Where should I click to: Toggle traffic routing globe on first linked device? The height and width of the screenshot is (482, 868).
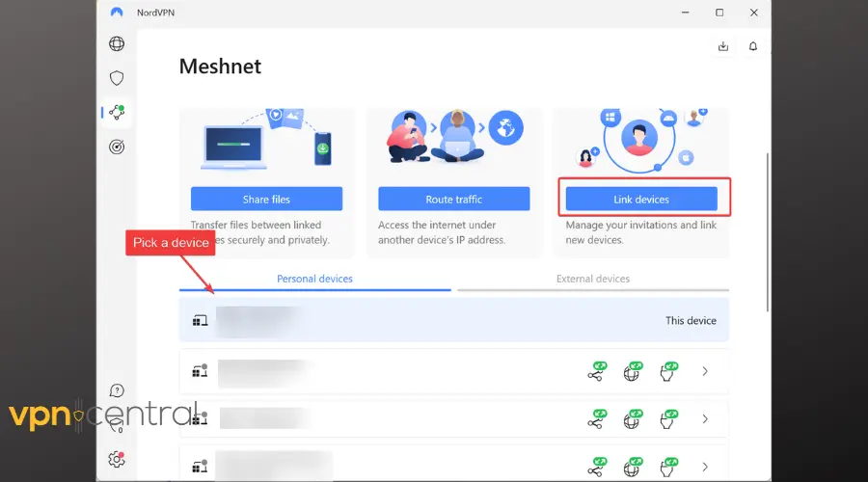[633, 371]
